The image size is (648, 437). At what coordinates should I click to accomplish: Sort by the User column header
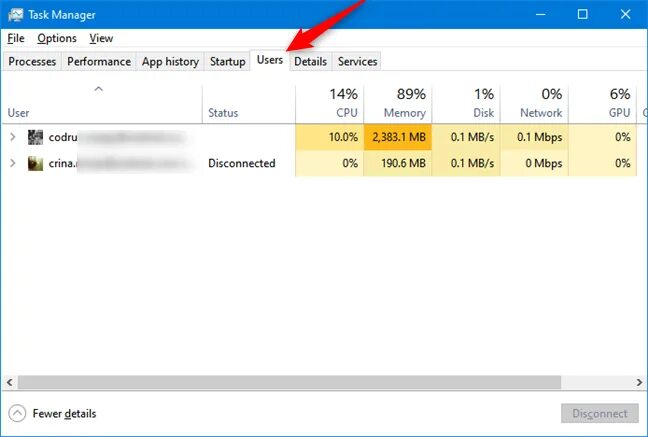click(102, 104)
